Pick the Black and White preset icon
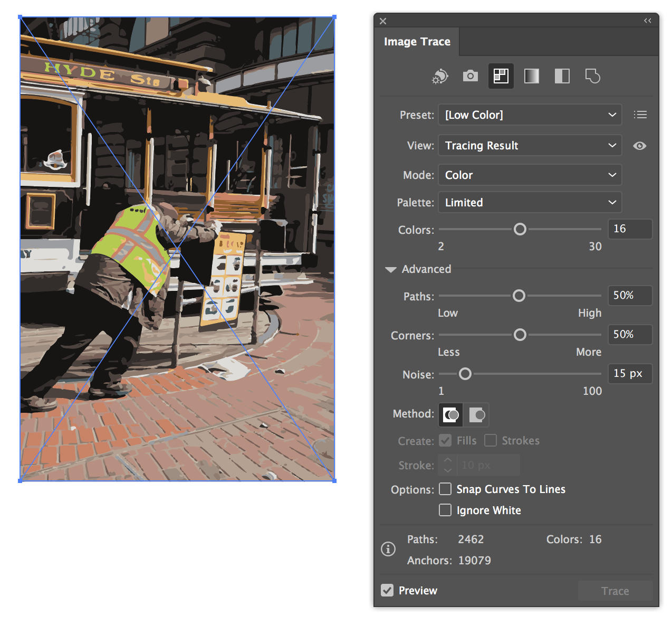 pyautogui.click(x=562, y=77)
